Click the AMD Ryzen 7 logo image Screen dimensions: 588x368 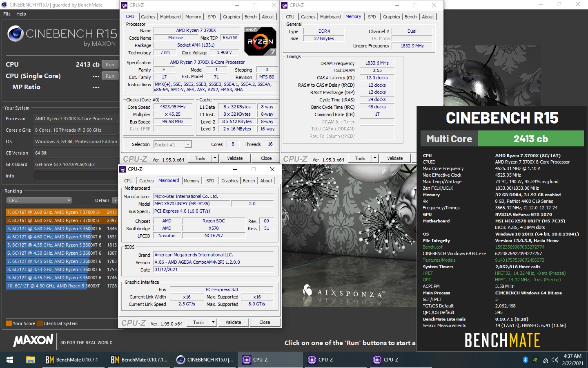click(x=260, y=41)
